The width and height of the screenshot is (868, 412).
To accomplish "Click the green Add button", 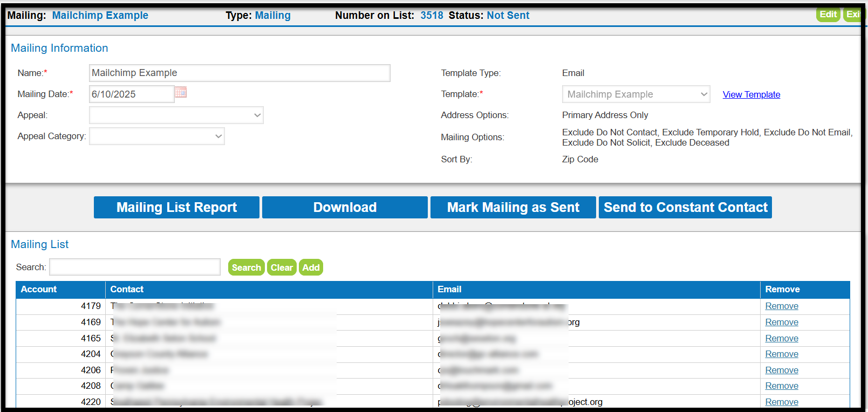I will [x=311, y=267].
